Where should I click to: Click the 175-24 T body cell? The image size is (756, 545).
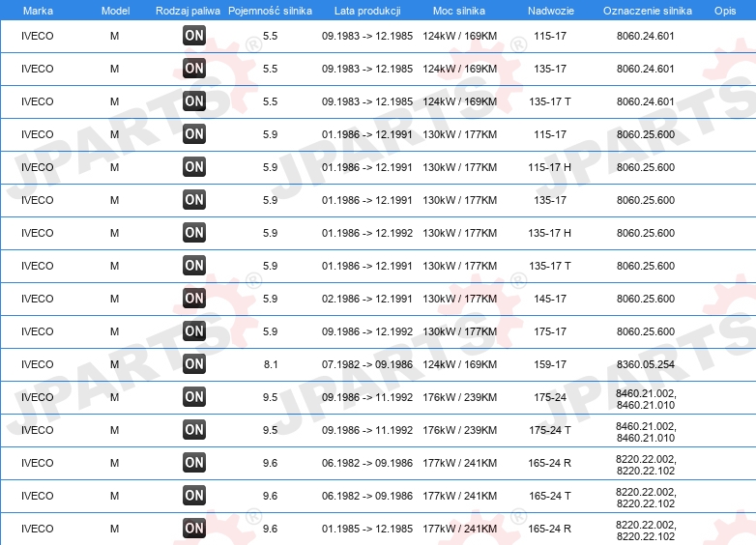tap(550, 430)
